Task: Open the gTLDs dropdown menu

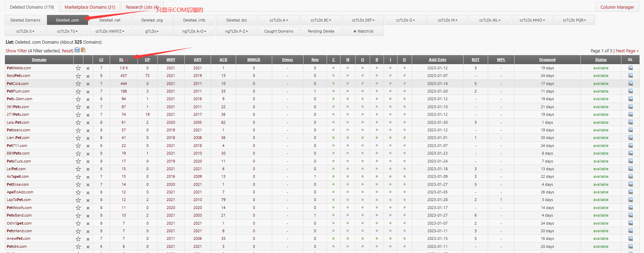Action: [152, 31]
